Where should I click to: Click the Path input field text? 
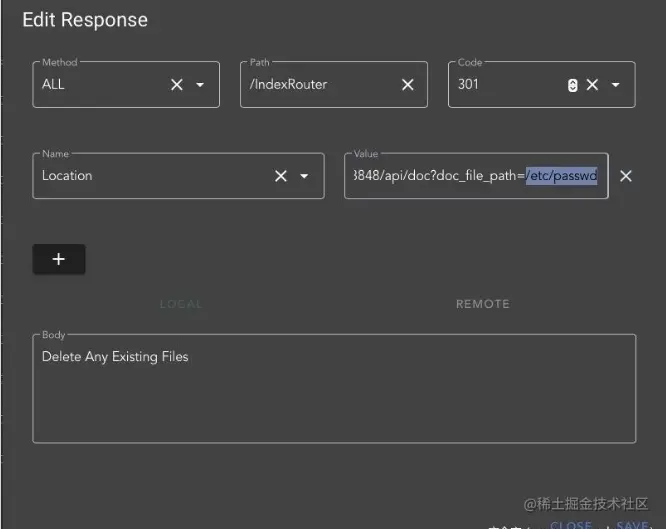click(288, 84)
